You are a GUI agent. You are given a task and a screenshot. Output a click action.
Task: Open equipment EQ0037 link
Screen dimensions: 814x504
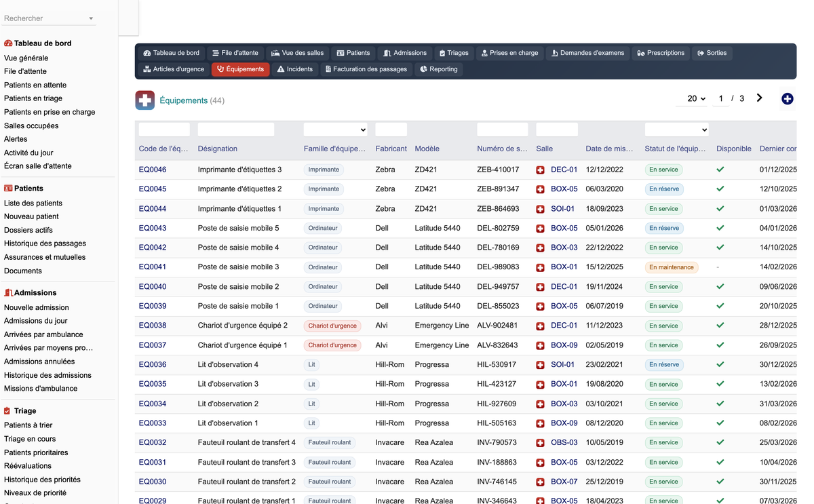click(153, 345)
